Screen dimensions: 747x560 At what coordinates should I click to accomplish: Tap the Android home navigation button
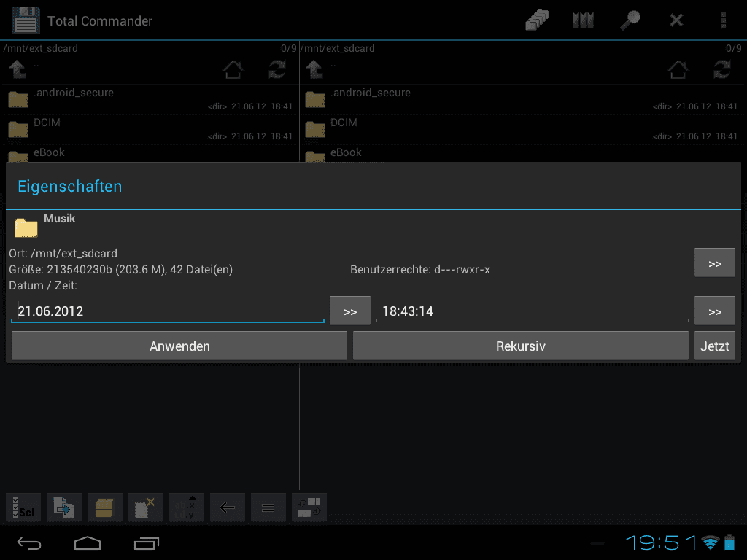(88, 542)
